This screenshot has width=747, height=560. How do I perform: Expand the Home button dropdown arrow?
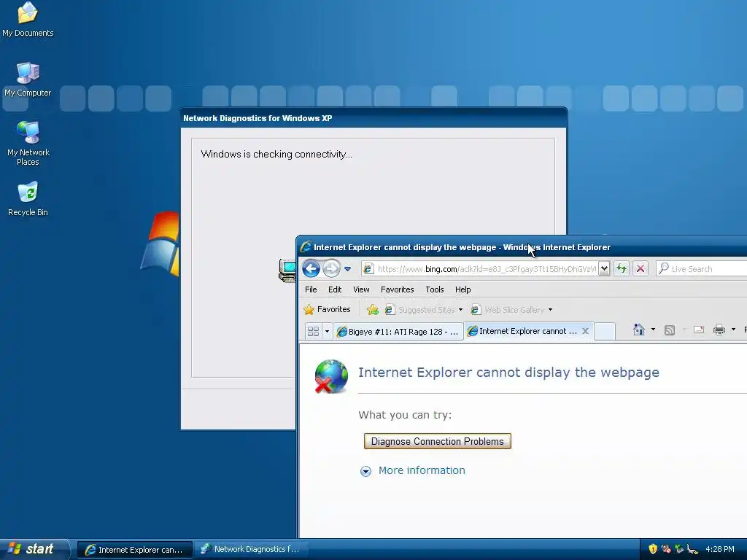click(x=653, y=330)
